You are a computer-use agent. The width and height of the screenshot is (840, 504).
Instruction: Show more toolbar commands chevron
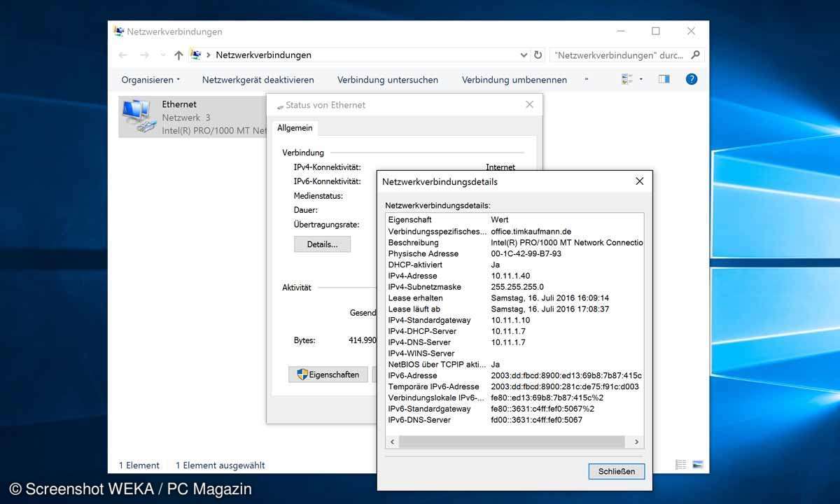pos(586,80)
